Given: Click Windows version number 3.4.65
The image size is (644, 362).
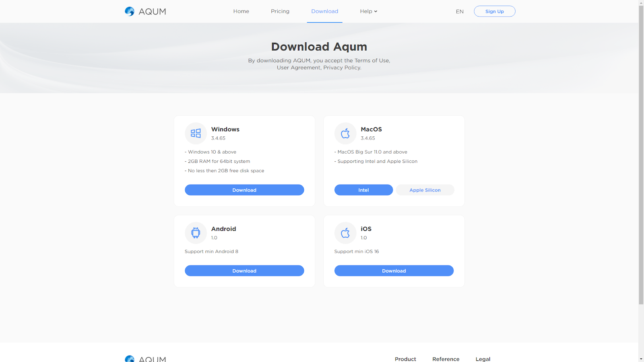Looking at the screenshot, I should coord(218,138).
